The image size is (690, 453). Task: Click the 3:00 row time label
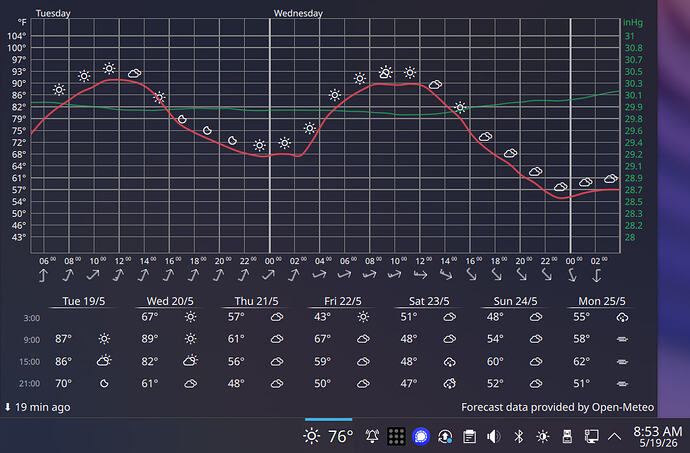click(32, 318)
